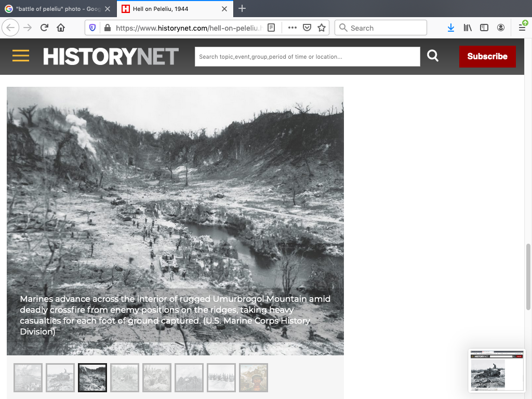Save the page to Pocket
The width and height of the screenshot is (532, 399).
pos(307,28)
